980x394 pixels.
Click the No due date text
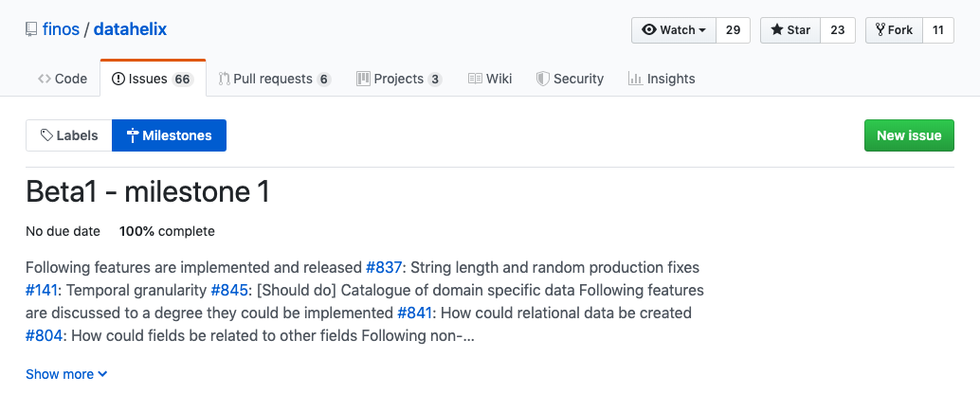coord(63,232)
